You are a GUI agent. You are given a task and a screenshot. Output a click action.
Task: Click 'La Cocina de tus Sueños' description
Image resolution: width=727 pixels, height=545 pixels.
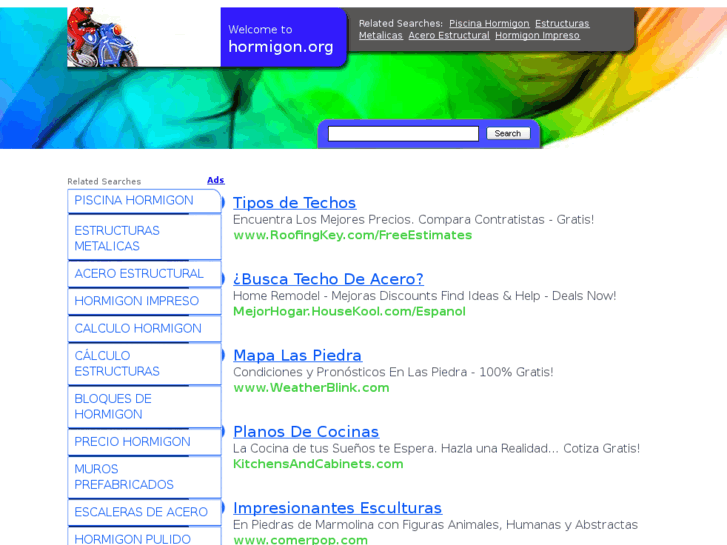coord(436,449)
